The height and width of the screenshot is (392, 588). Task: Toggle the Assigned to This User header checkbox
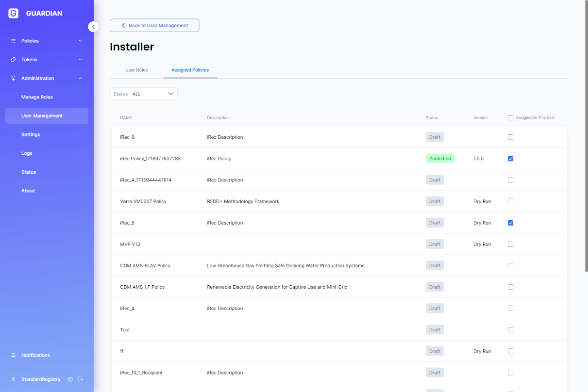[x=510, y=117]
